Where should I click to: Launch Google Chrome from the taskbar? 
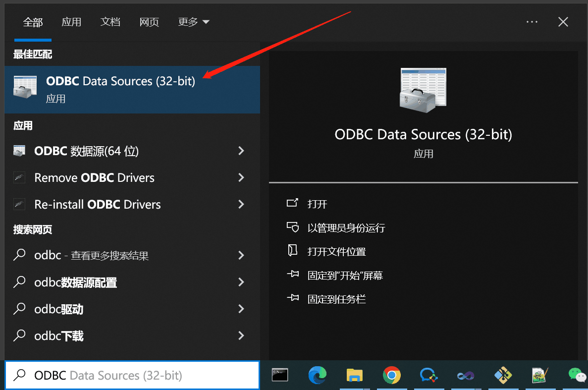[x=391, y=375]
